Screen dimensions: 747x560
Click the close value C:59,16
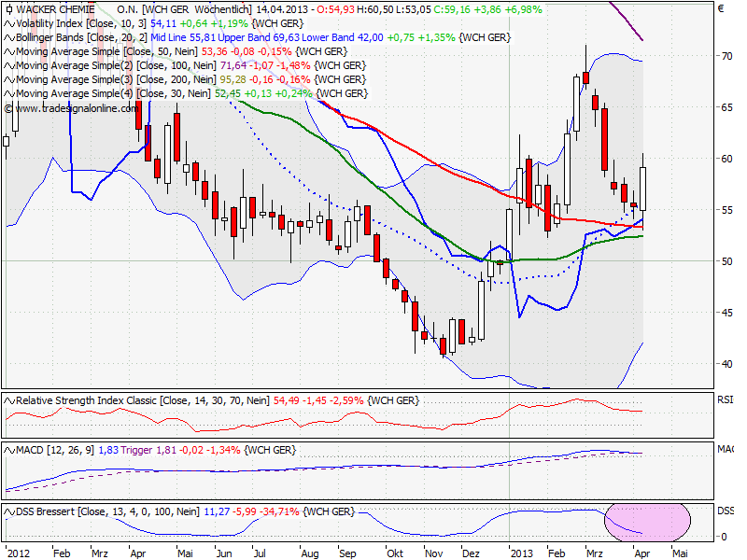[x=450, y=9]
